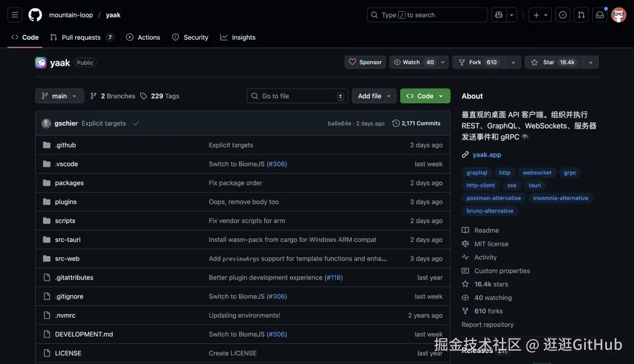Open the .nvmrc file

[x=65, y=315]
